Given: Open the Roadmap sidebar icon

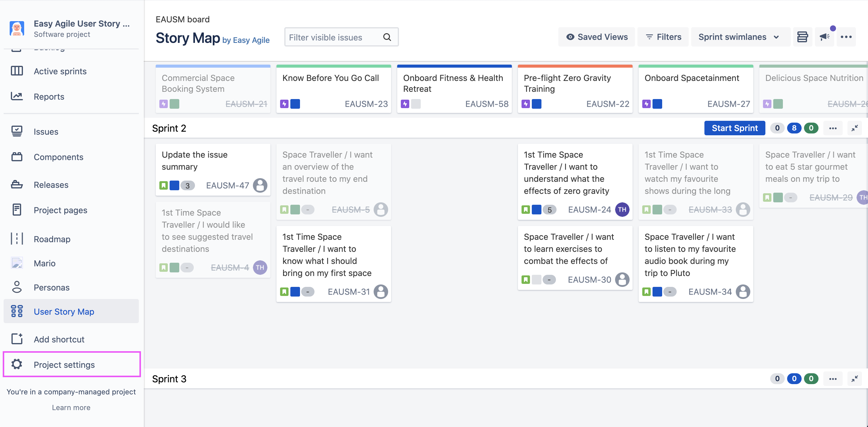Looking at the screenshot, I should point(17,239).
